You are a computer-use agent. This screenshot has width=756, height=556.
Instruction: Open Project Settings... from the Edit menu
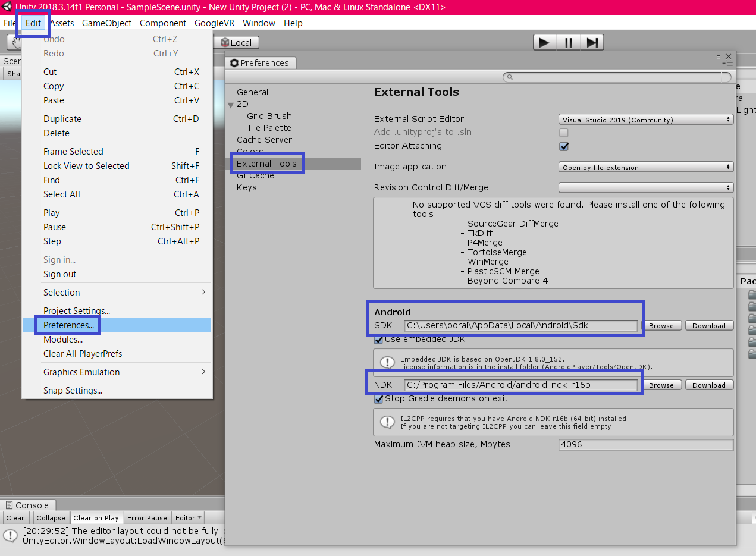click(x=117, y=311)
